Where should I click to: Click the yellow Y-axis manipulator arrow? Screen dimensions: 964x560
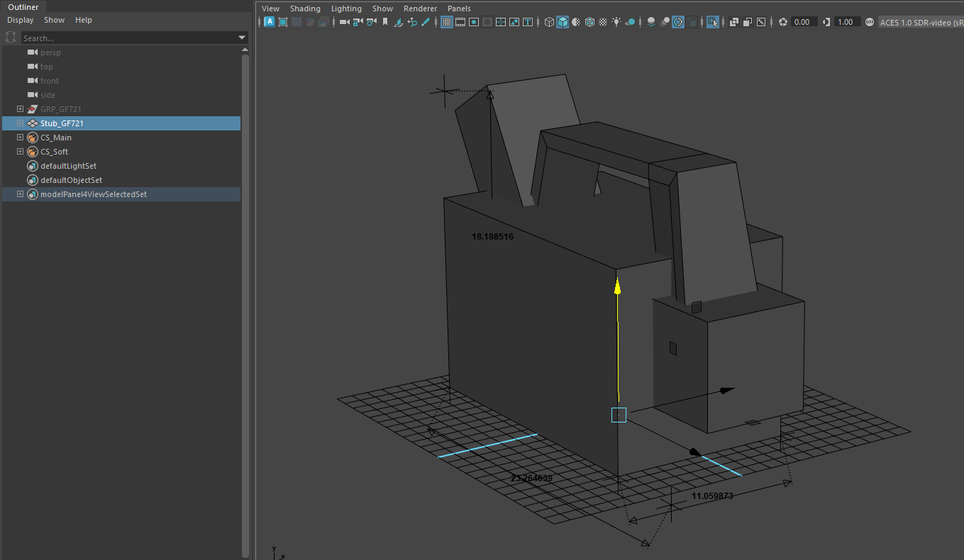[x=618, y=286]
